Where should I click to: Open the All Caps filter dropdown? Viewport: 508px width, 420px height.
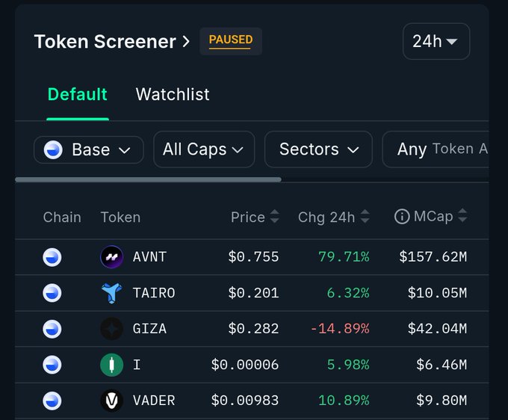(x=203, y=149)
